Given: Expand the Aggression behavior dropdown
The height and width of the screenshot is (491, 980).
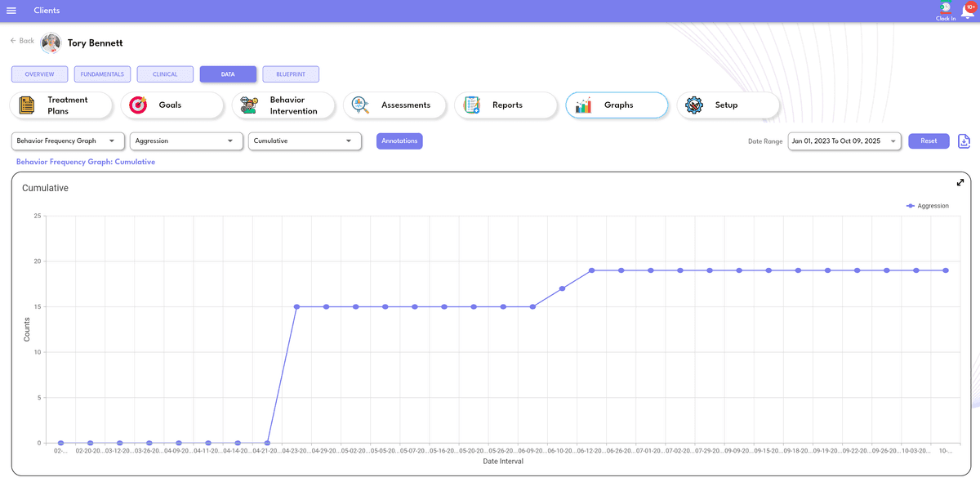Looking at the screenshot, I should [186, 141].
